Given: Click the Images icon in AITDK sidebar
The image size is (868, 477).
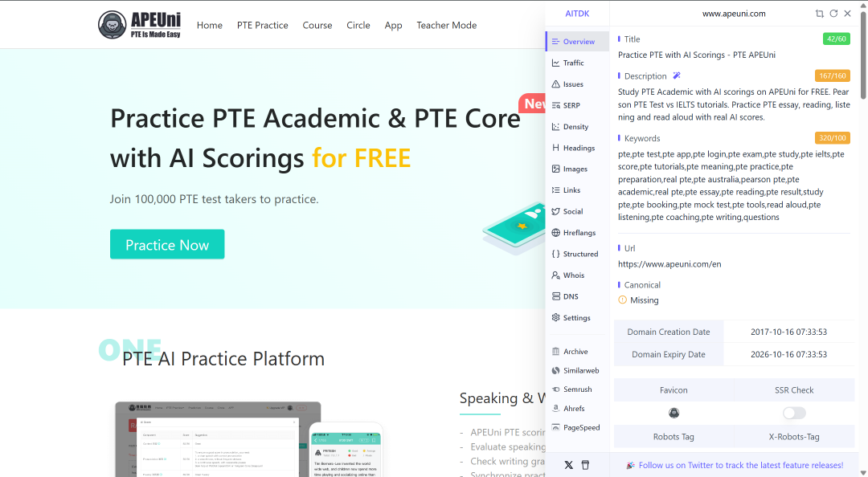Looking at the screenshot, I should 556,169.
